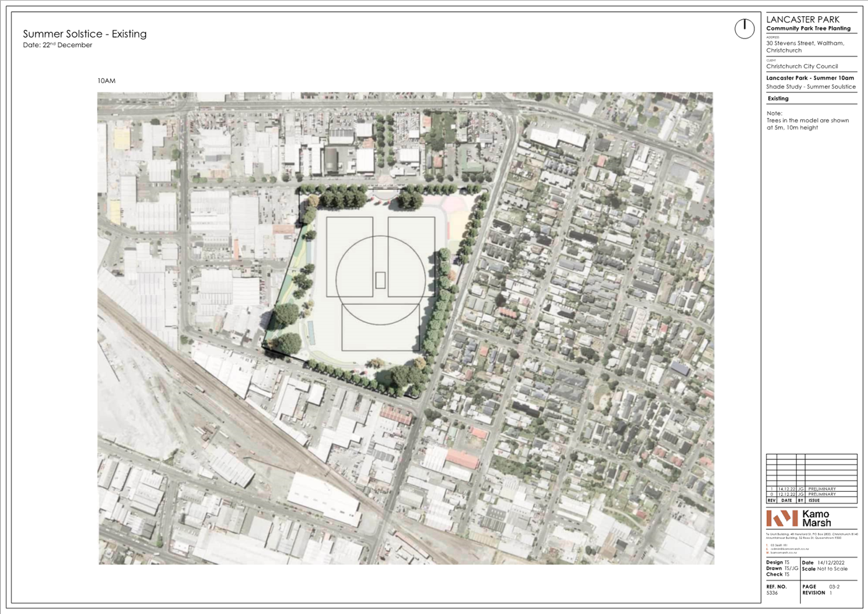Click the 'Date: 22nd December' line

pyautogui.click(x=57, y=45)
